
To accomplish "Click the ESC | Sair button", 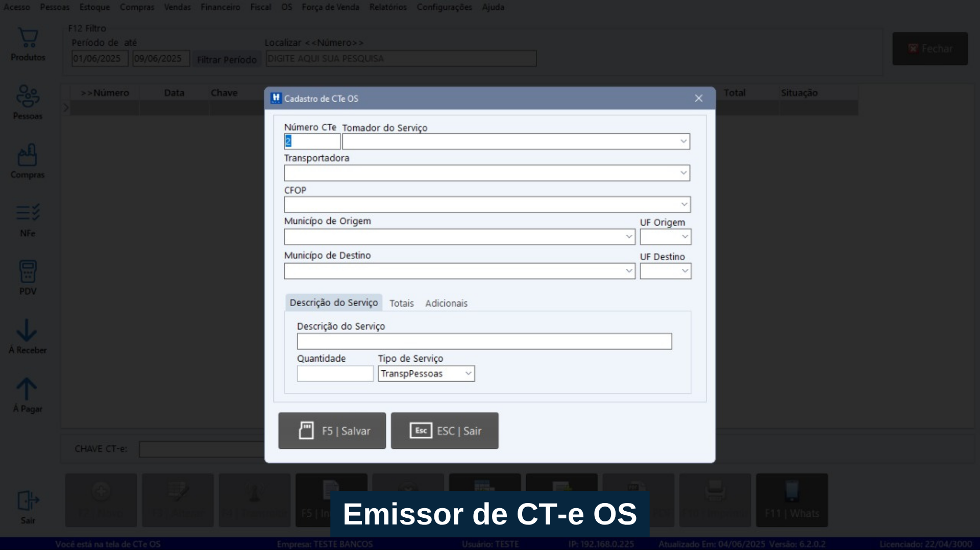I will (445, 431).
